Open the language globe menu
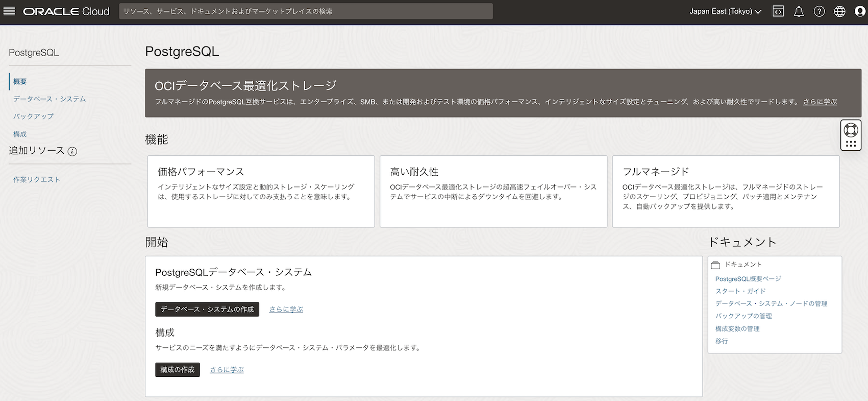 point(839,11)
